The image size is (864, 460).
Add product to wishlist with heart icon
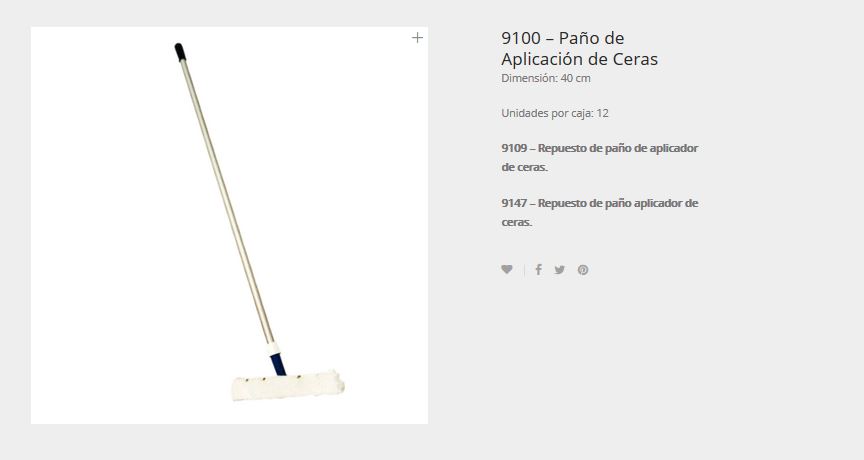tap(507, 269)
